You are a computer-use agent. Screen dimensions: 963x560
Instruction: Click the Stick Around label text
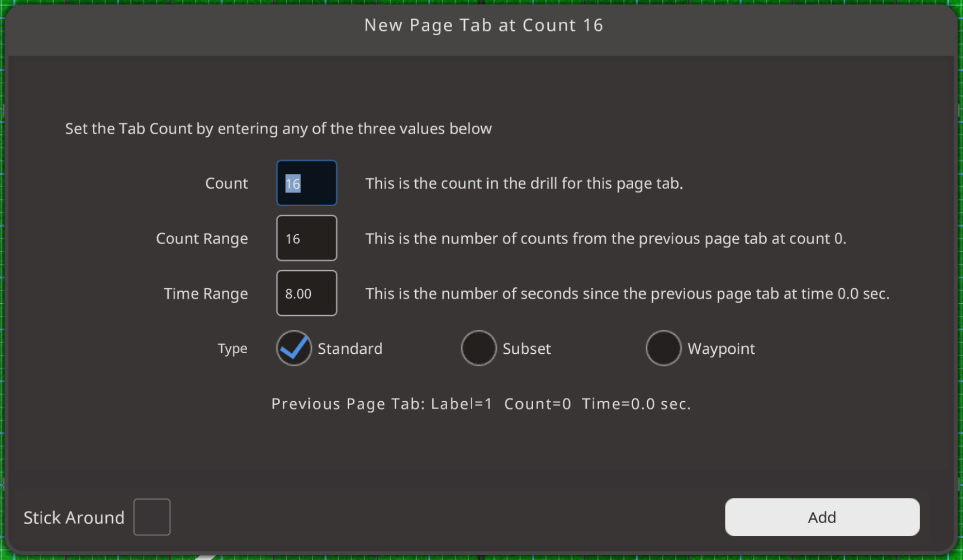click(x=74, y=518)
